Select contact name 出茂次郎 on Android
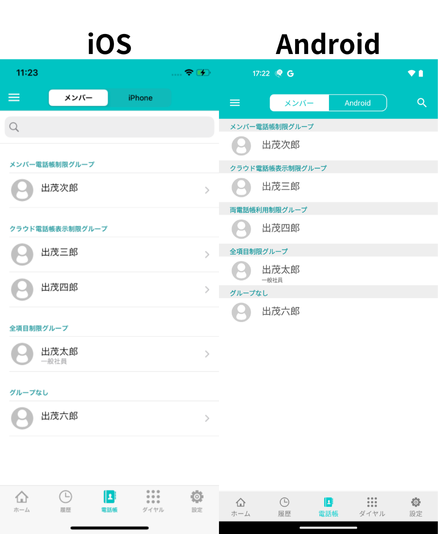The width and height of the screenshot is (438, 534). click(281, 145)
